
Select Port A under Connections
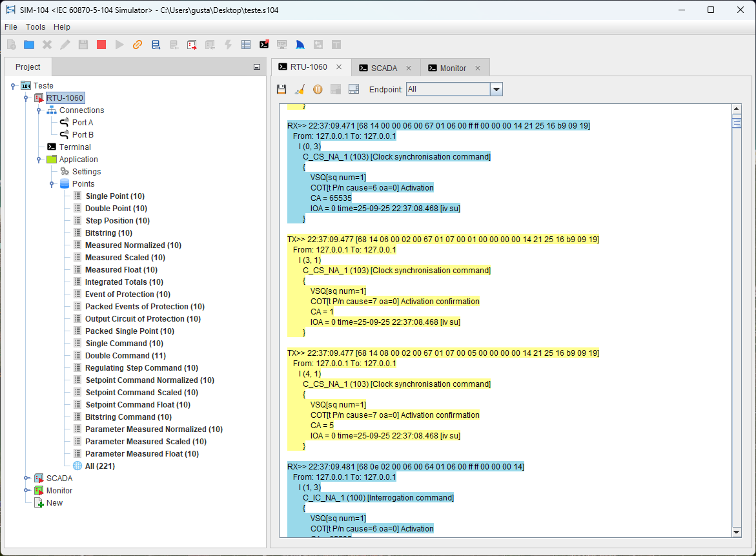(x=83, y=123)
